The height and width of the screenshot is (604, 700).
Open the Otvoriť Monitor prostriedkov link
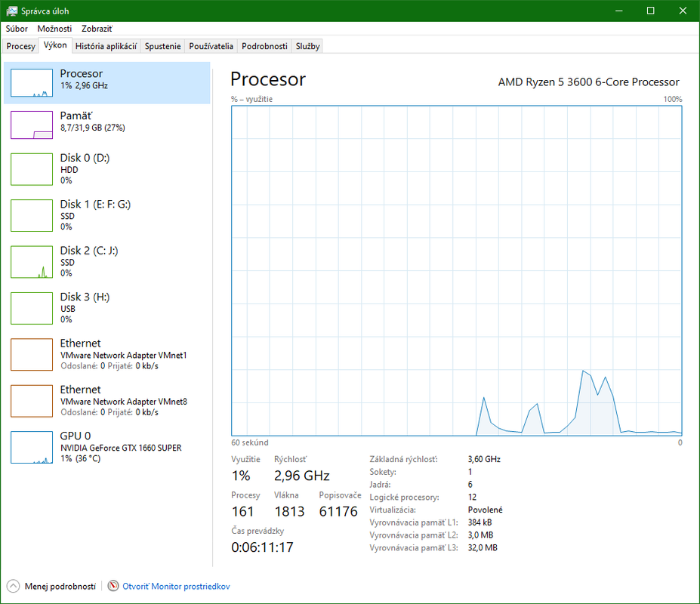click(177, 586)
